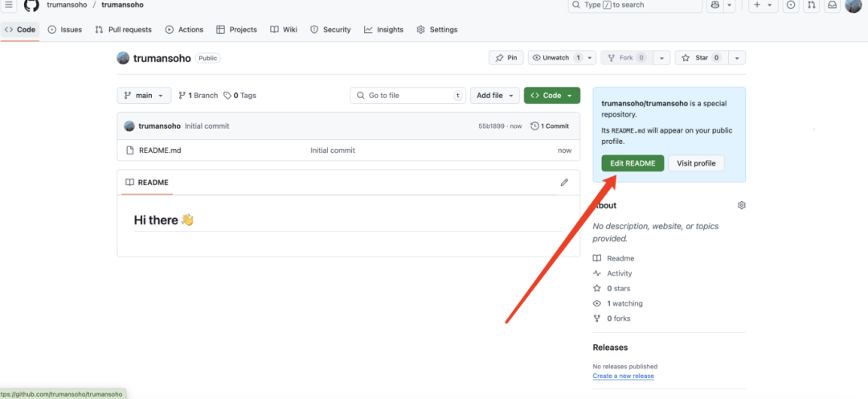This screenshot has height=399, width=868.
Task: Expand the green Code dropdown
Action: 552,95
